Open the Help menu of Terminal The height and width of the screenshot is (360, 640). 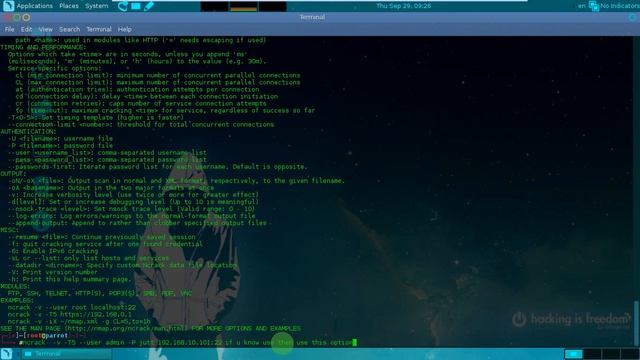pyautogui.click(x=124, y=29)
